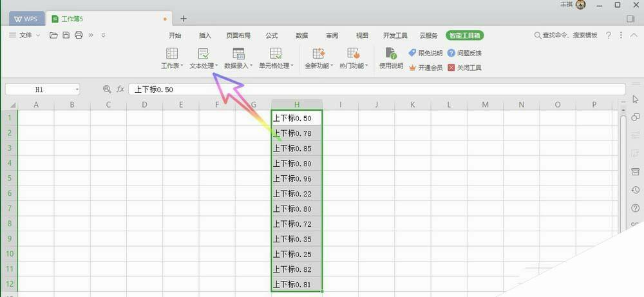
Task: Click cell containing 上下标0.25
Action: [297, 254]
